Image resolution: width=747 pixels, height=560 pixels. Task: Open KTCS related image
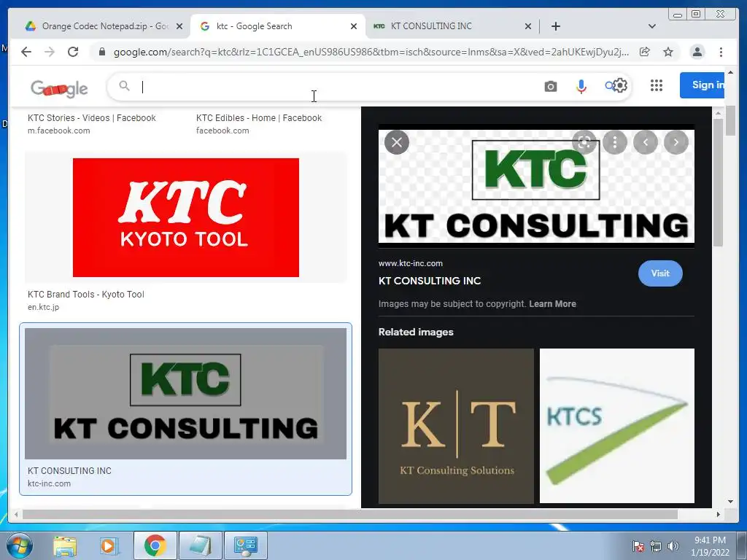(617, 426)
